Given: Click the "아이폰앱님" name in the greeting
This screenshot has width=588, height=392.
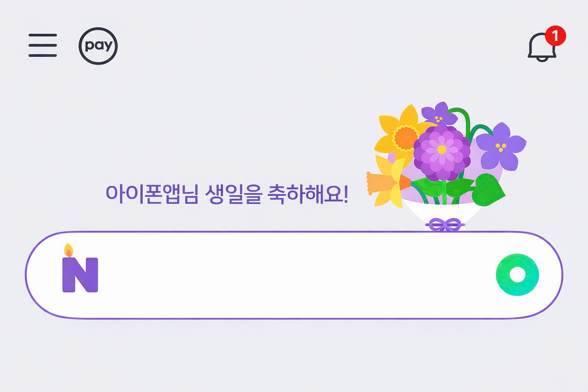Looking at the screenshot, I should click(x=152, y=194).
